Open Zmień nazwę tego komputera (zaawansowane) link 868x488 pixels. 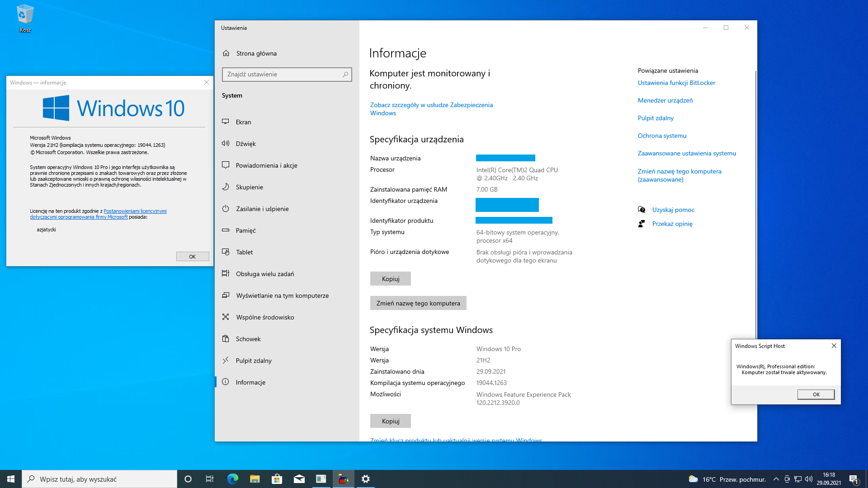(x=679, y=175)
